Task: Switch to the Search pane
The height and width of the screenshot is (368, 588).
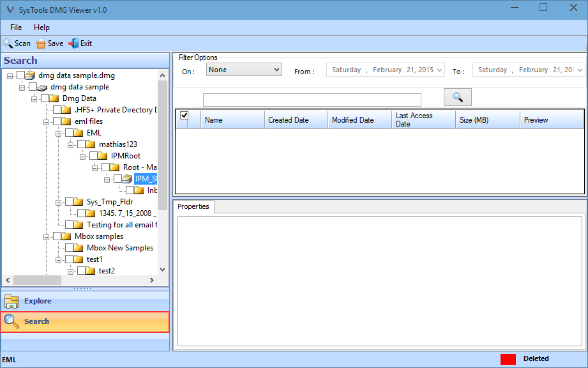Action: pyautogui.click(x=85, y=322)
